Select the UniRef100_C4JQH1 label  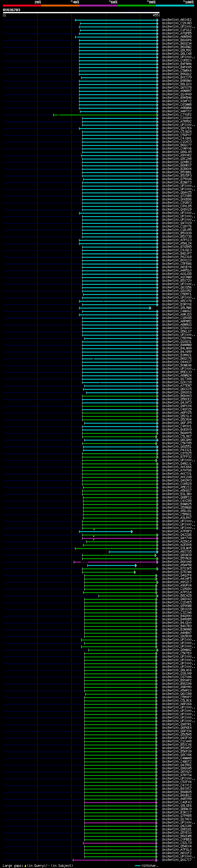(x=177, y=139)
